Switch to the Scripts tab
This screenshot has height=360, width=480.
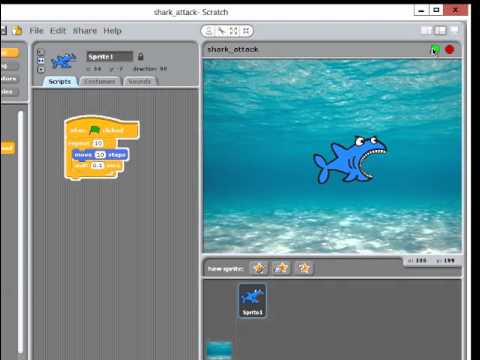pyautogui.click(x=60, y=81)
